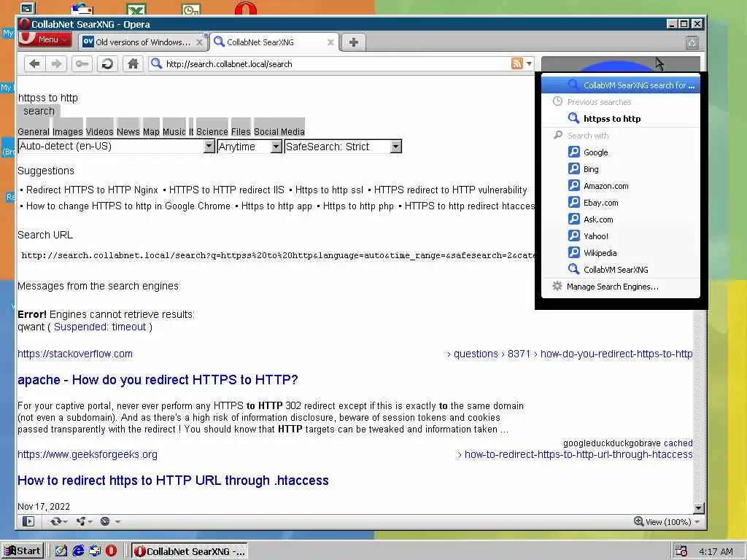Choose Yahoo! in the search engine list
The height and width of the screenshot is (560, 747).
(621, 236)
